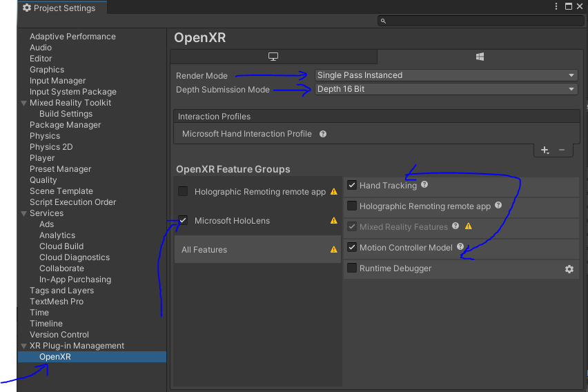Click warning icon on Holographic Remoting group
Viewport: 588px width, 392px height.
[334, 192]
